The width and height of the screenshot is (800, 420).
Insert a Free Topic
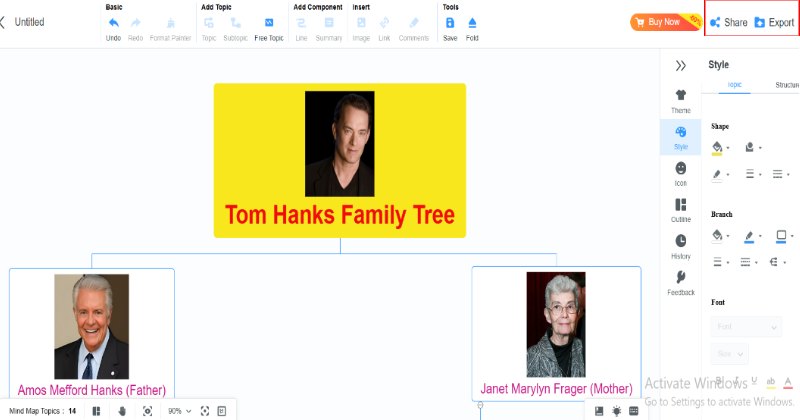click(x=269, y=23)
